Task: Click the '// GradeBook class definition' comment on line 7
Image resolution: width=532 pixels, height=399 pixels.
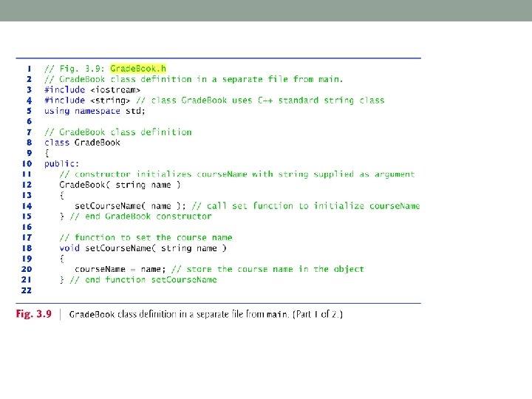Action: pos(118,132)
